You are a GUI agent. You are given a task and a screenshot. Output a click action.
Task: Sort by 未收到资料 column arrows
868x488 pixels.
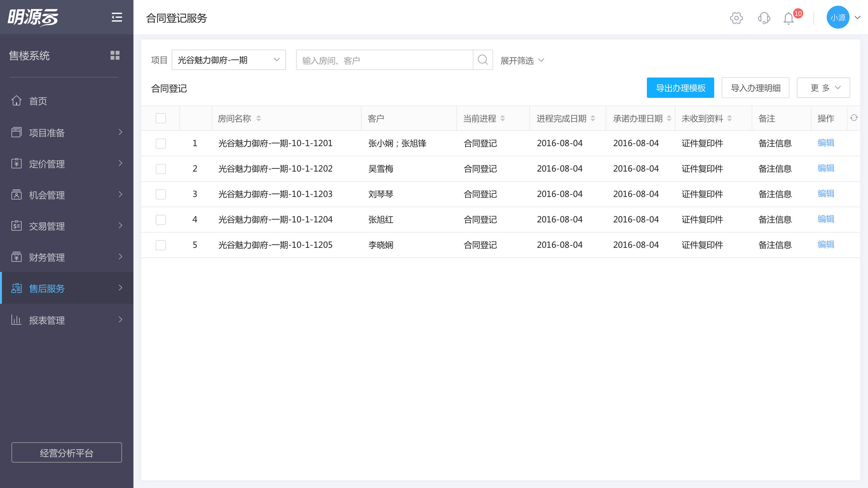pyautogui.click(x=729, y=118)
